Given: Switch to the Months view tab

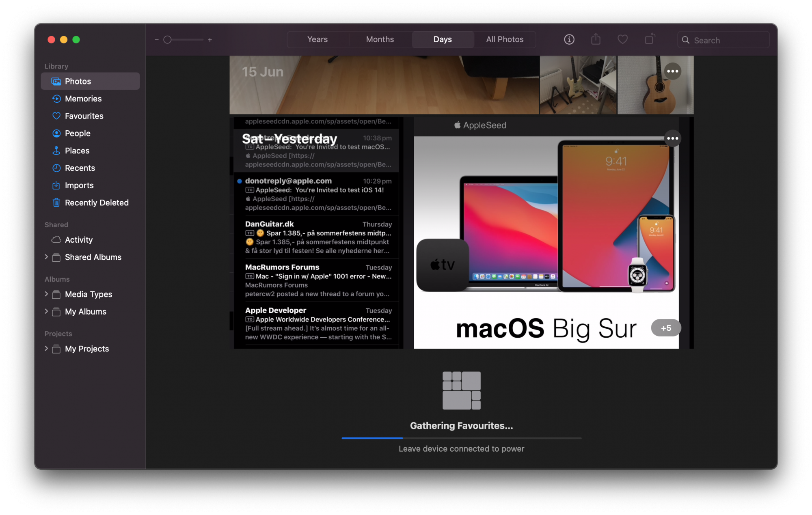Looking at the screenshot, I should (380, 39).
